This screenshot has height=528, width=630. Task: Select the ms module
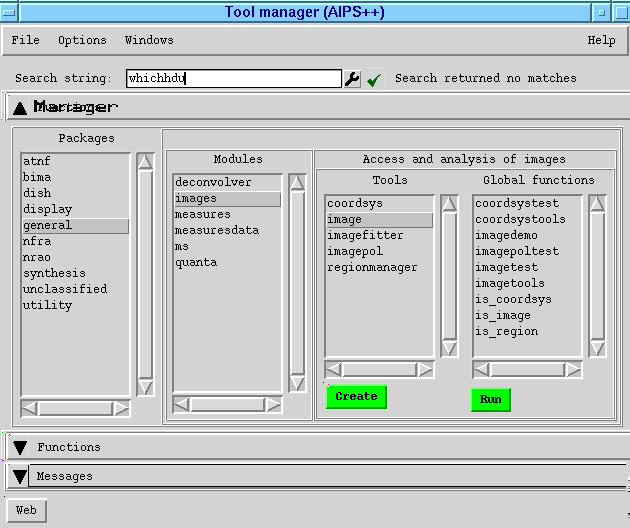click(227, 246)
